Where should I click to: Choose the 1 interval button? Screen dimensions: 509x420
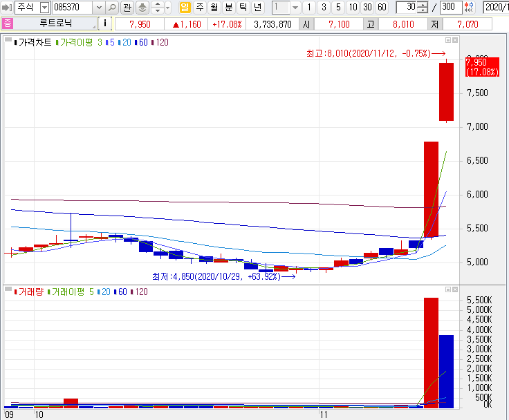tap(309, 8)
